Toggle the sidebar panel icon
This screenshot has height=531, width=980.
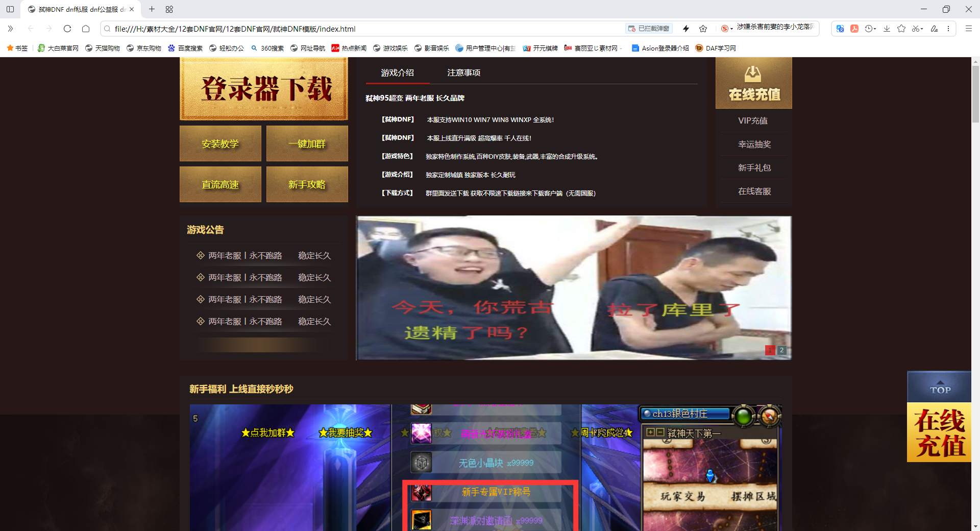[x=10, y=9]
